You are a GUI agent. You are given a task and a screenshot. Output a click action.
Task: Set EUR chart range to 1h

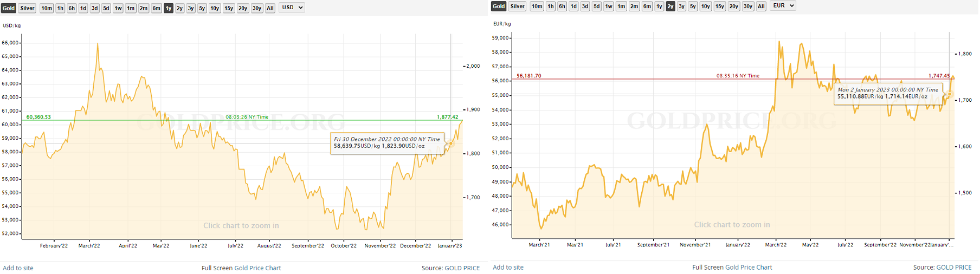click(x=551, y=6)
